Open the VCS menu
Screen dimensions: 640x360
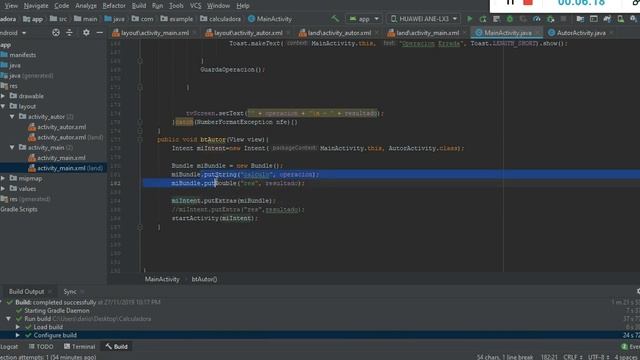pos(196,6)
